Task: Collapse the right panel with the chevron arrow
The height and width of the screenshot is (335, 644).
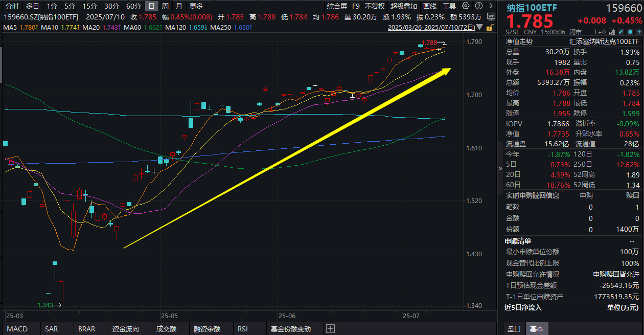Action: 500,167
